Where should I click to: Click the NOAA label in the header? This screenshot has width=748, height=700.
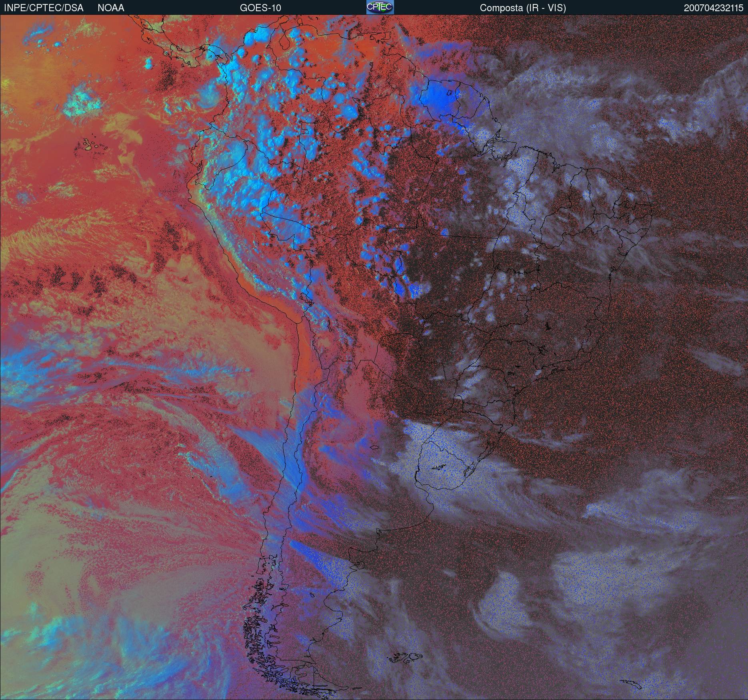111,8
